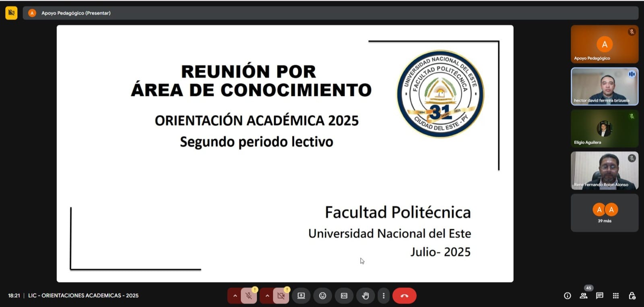Raise hand in the meeting
The image size is (644, 307).
[x=365, y=296]
